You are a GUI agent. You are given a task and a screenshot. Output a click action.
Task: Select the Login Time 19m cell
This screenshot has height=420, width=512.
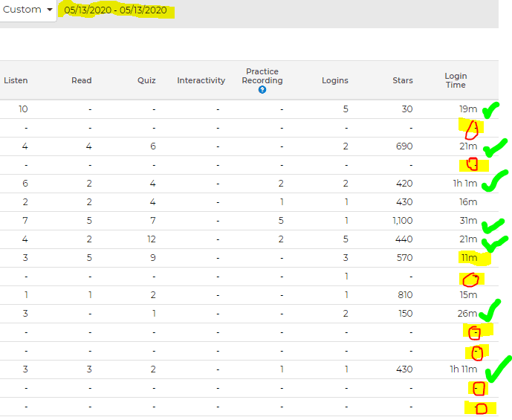468,109
